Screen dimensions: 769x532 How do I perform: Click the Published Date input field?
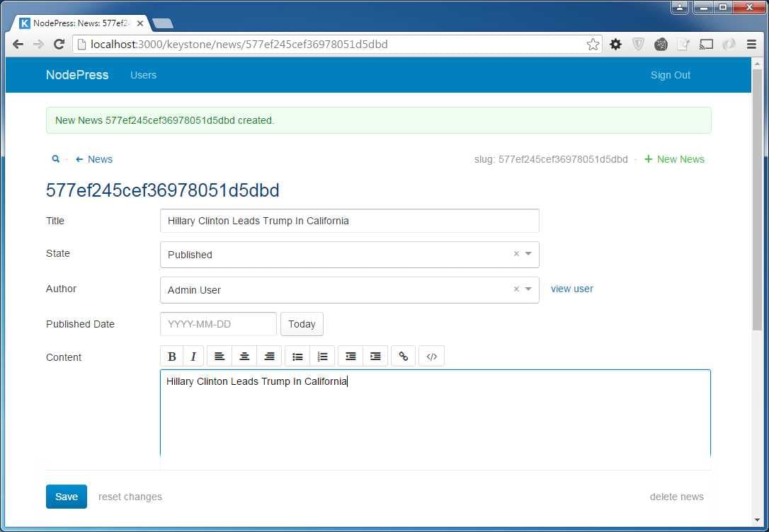(x=218, y=324)
